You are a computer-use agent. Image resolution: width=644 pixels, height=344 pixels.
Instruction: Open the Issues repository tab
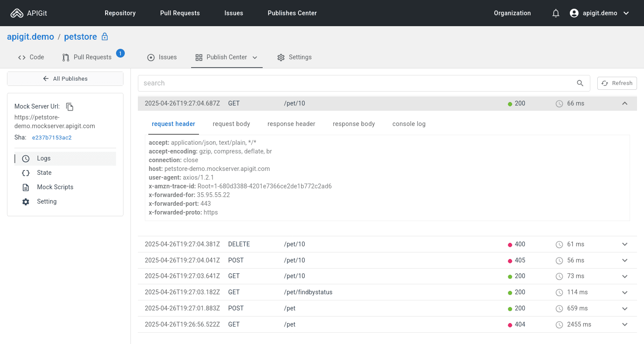click(162, 57)
